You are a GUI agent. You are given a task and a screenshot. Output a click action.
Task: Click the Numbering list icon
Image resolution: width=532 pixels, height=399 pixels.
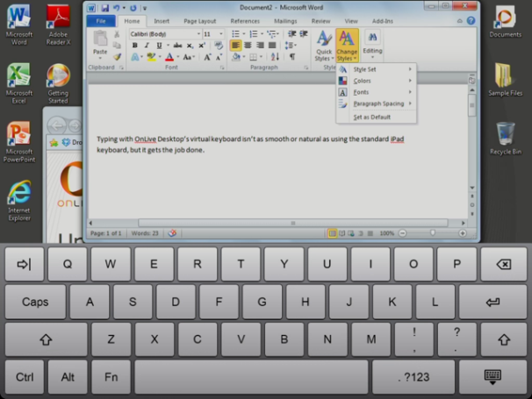[254, 33]
